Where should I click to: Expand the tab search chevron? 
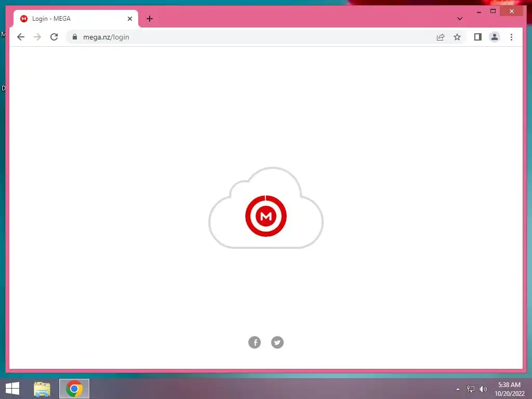(x=460, y=19)
